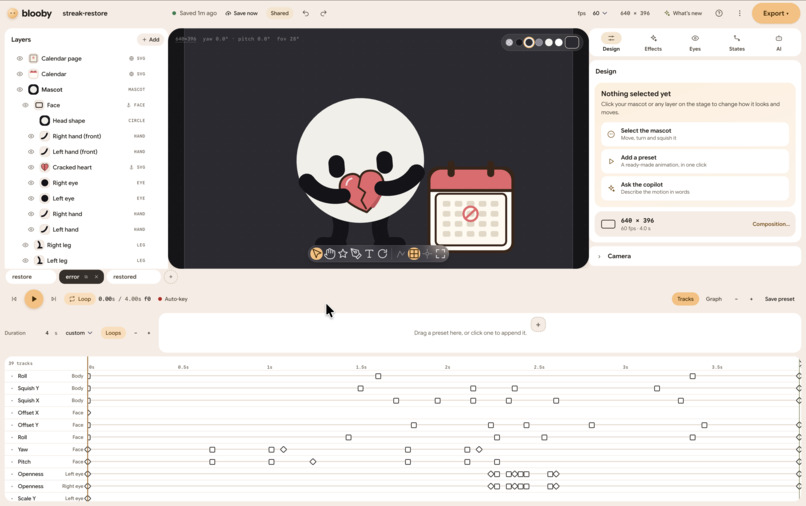Screen dimensions: 806x506
Task: Hide the Right eye layer
Action: pos(31,183)
